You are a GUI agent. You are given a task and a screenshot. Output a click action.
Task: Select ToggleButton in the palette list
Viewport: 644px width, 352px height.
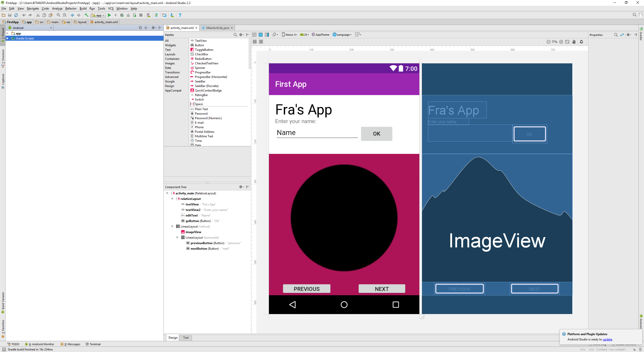click(204, 50)
